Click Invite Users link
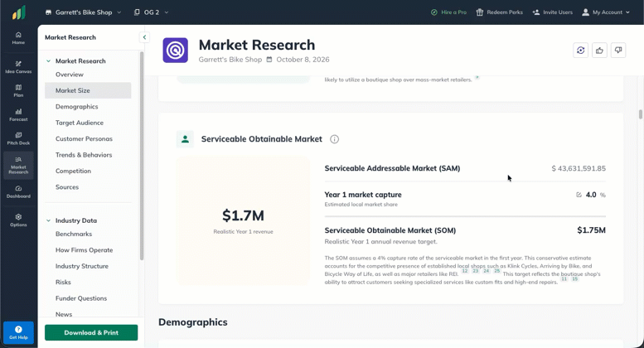The height and width of the screenshot is (348, 644). [552, 12]
